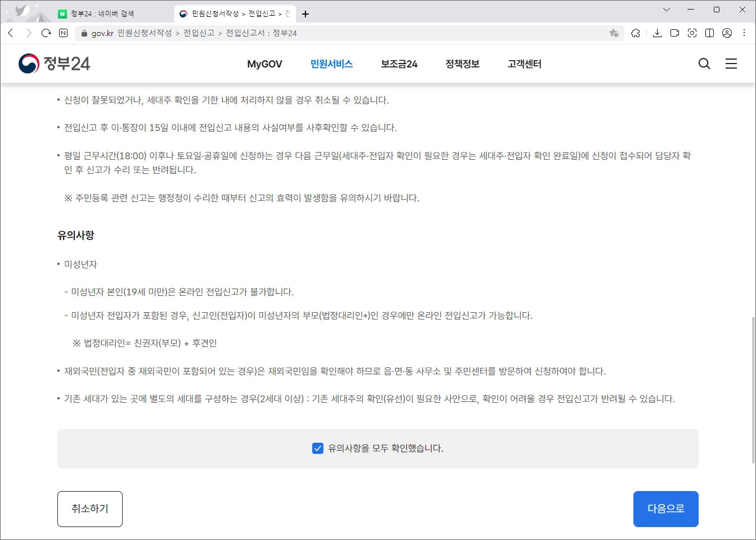Click the 다음으로 button
The height and width of the screenshot is (540, 756).
tap(665, 508)
